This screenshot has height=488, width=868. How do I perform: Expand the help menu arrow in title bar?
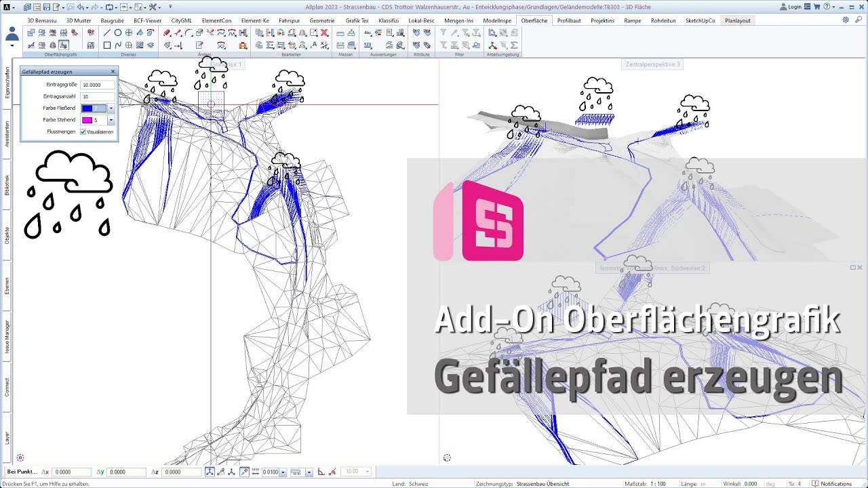coord(833,7)
